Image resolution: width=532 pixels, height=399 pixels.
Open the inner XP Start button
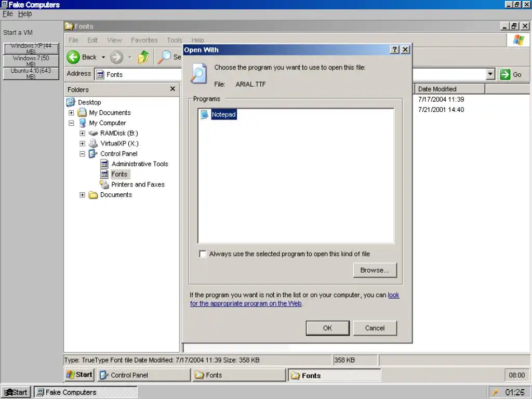click(x=79, y=375)
